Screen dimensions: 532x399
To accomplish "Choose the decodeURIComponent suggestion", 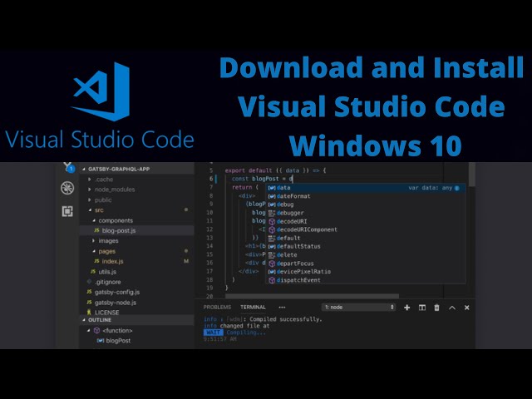I will (x=366, y=229).
